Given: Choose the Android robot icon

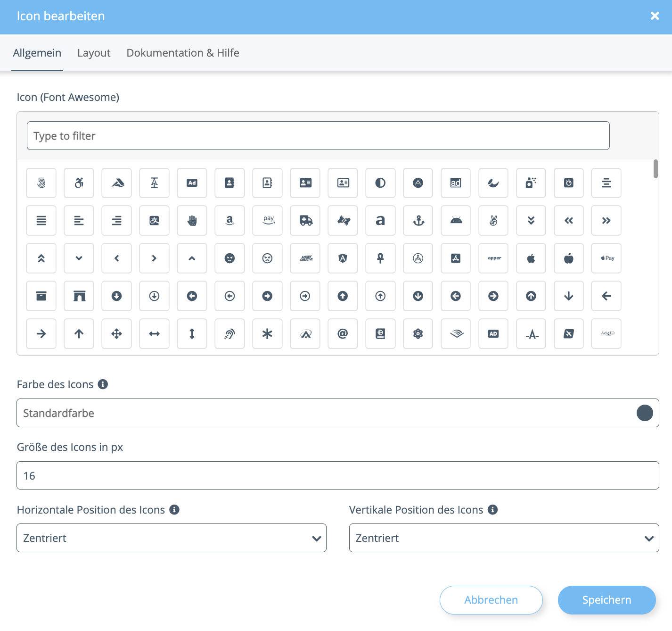Looking at the screenshot, I should coord(456,221).
